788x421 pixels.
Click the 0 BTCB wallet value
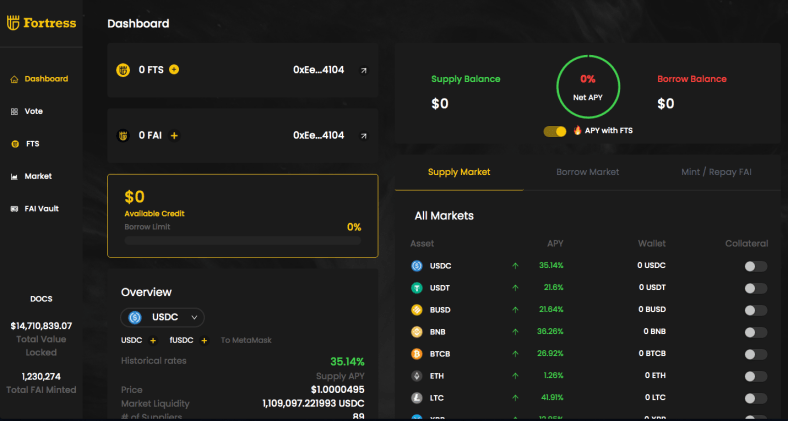pyautogui.click(x=652, y=354)
